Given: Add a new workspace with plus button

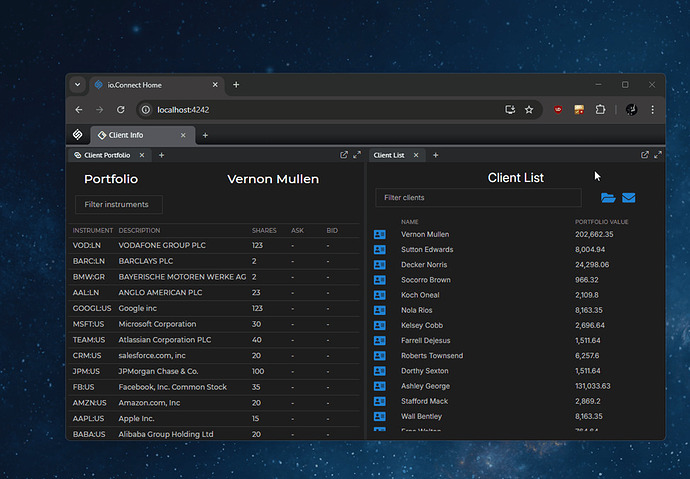Looking at the screenshot, I should tap(205, 135).
